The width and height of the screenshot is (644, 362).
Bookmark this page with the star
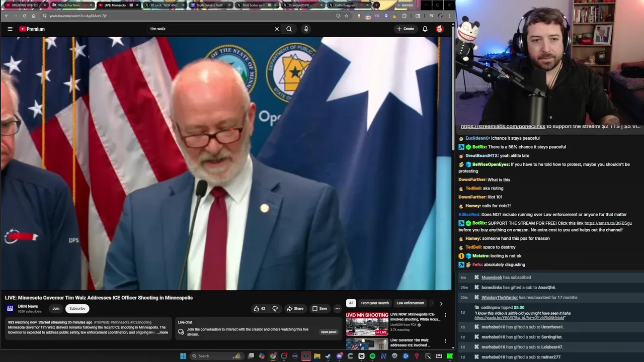tap(346, 16)
